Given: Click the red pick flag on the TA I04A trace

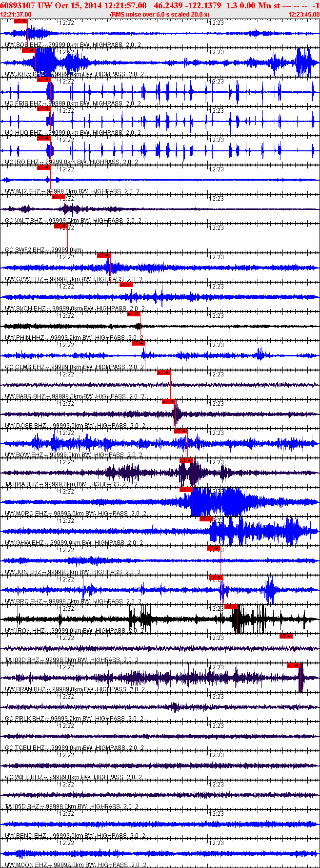Looking at the screenshot, I should pos(186,460).
